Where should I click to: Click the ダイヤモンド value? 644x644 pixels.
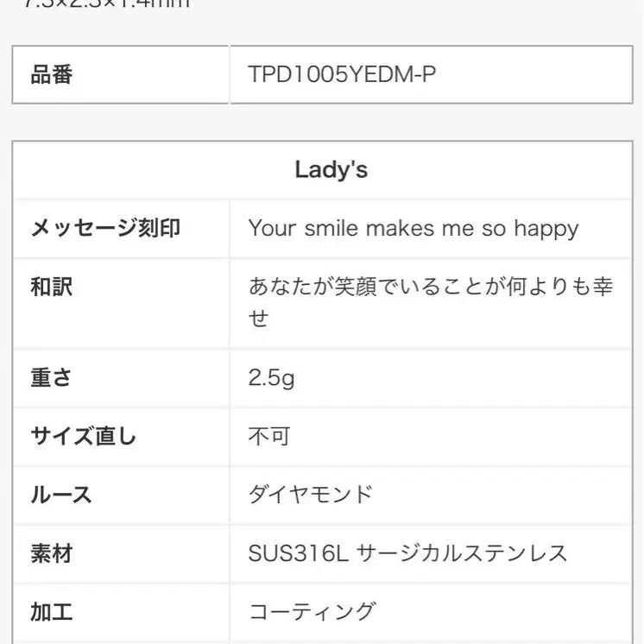pyautogui.click(x=311, y=495)
